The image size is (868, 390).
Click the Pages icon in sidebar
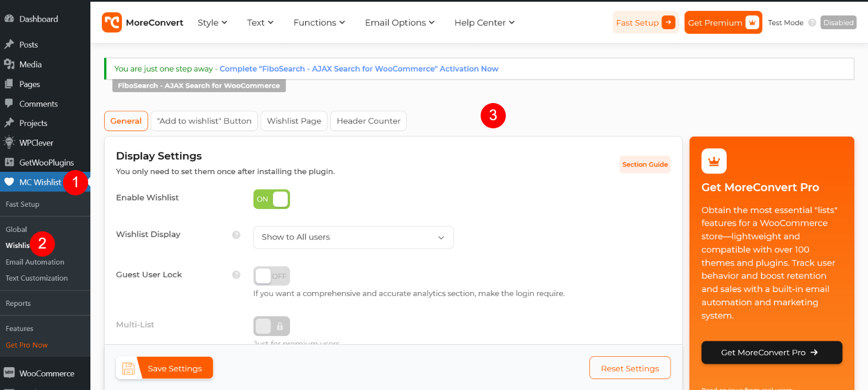(x=9, y=84)
